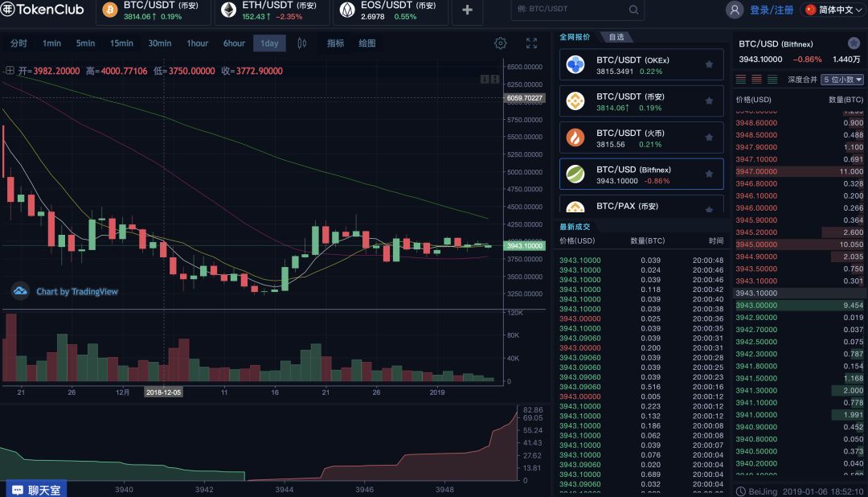868x497 pixels.
Task: Open chart settings gear icon
Action: point(501,43)
